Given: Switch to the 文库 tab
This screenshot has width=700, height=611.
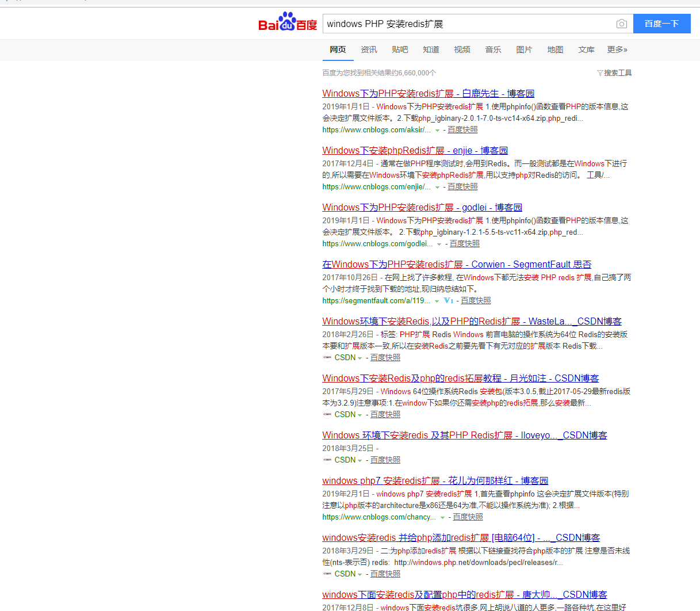Looking at the screenshot, I should [x=586, y=49].
